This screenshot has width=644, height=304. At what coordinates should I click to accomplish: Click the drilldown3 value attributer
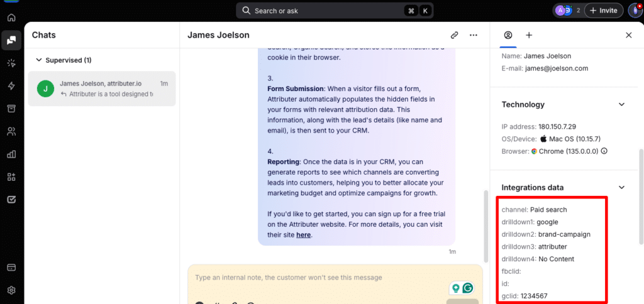tap(552, 247)
